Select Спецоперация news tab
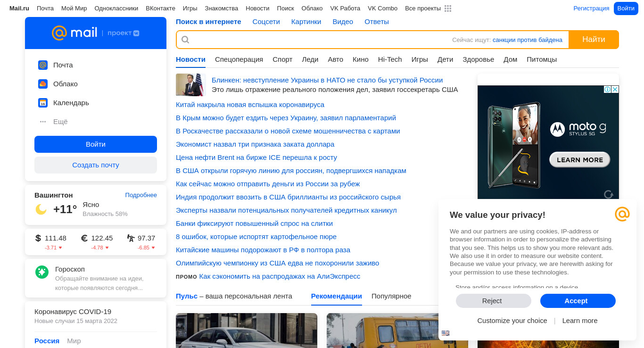This screenshot has width=644, height=348. (239, 59)
